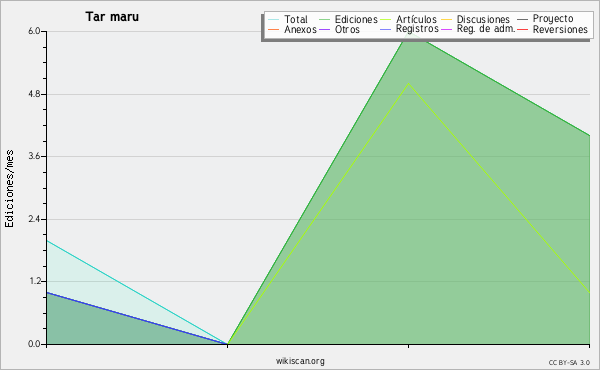
Task: Click the Total legend label
Action: (x=296, y=20)
